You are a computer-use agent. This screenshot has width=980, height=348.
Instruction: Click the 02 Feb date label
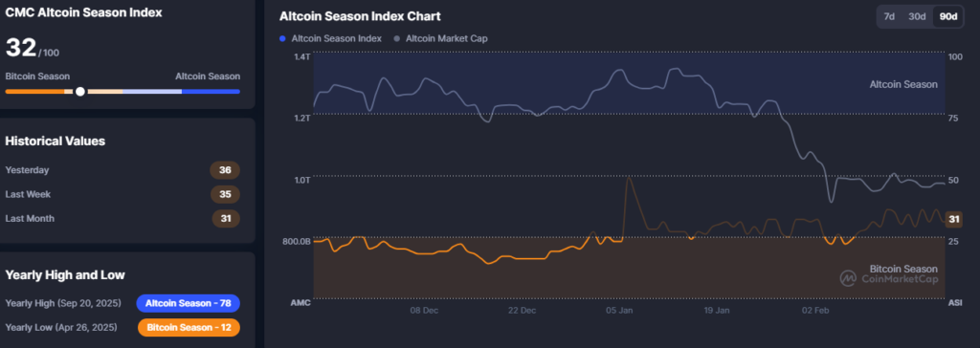click(815, 311)
